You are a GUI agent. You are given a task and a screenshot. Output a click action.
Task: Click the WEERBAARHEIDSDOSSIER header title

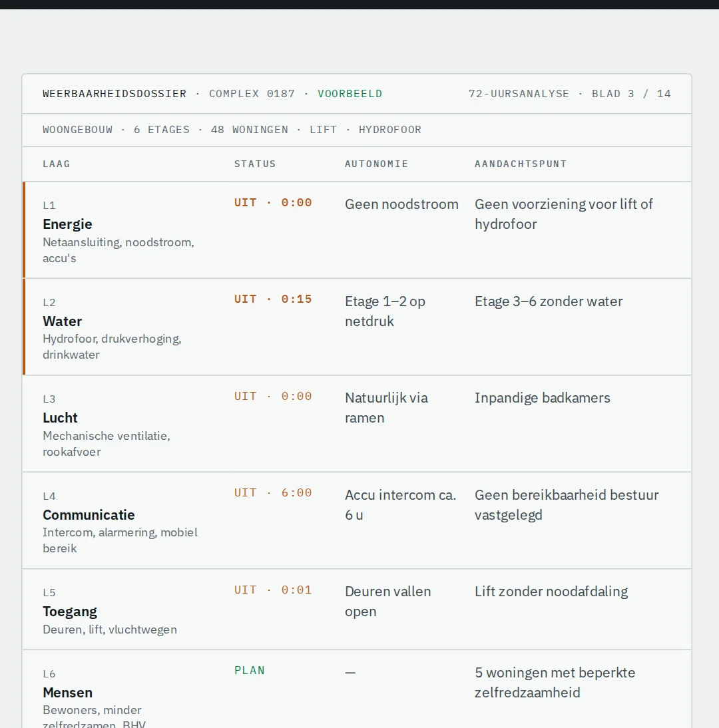(115, 94)
